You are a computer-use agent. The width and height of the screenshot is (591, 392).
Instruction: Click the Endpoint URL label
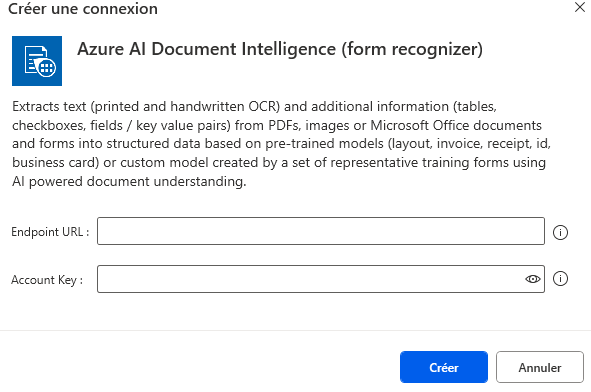[50, 232]
